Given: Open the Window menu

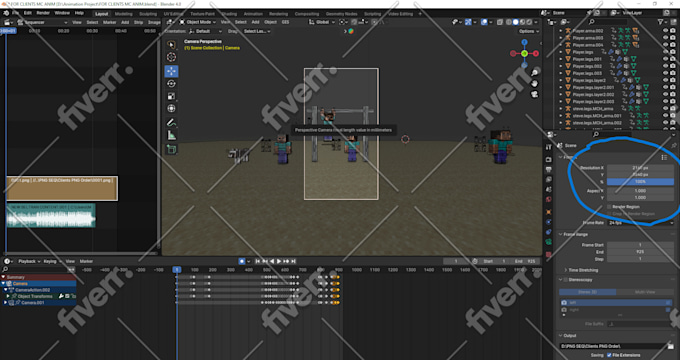Looking at the screenshot, I should 62,13.
